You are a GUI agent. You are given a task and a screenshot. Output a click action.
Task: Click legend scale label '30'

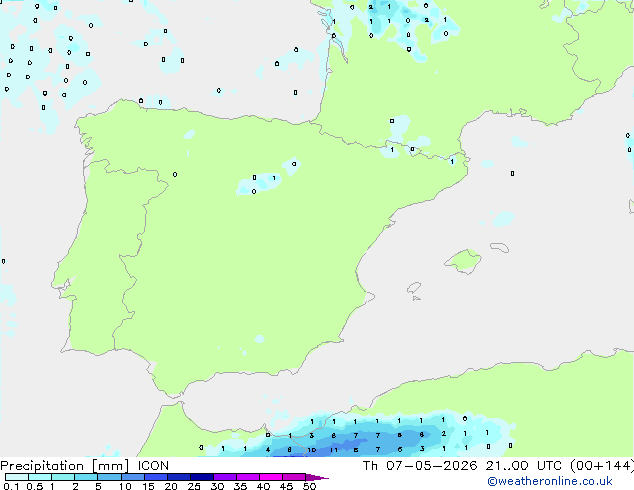point(217,486)
